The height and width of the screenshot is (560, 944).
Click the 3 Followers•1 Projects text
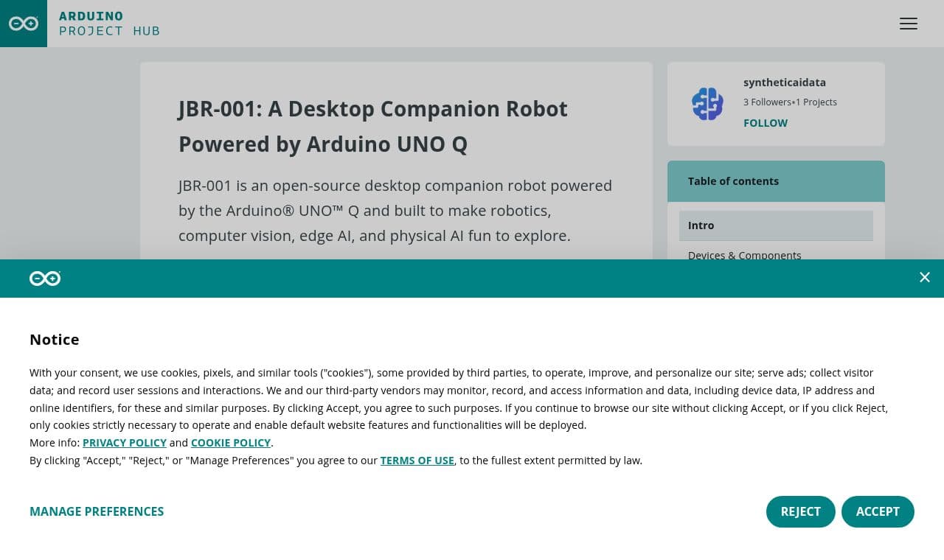pos(790,102)
